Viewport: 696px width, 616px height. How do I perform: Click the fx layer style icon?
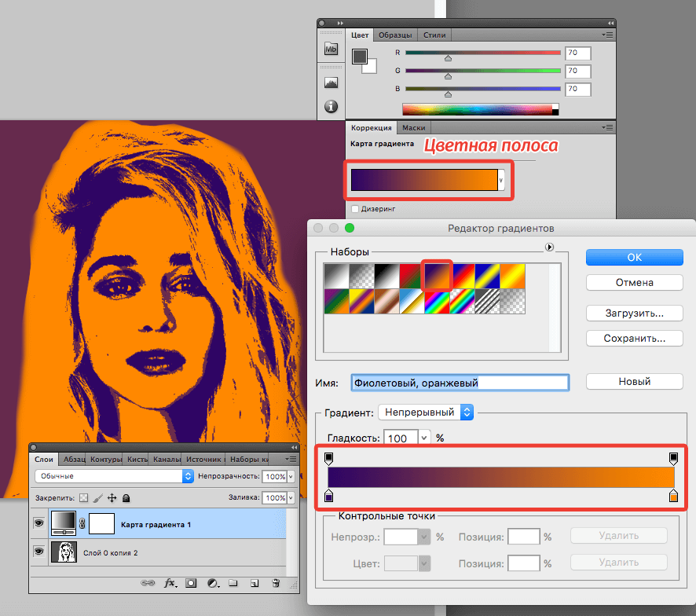pyautogui.click(x=170, y=584)
